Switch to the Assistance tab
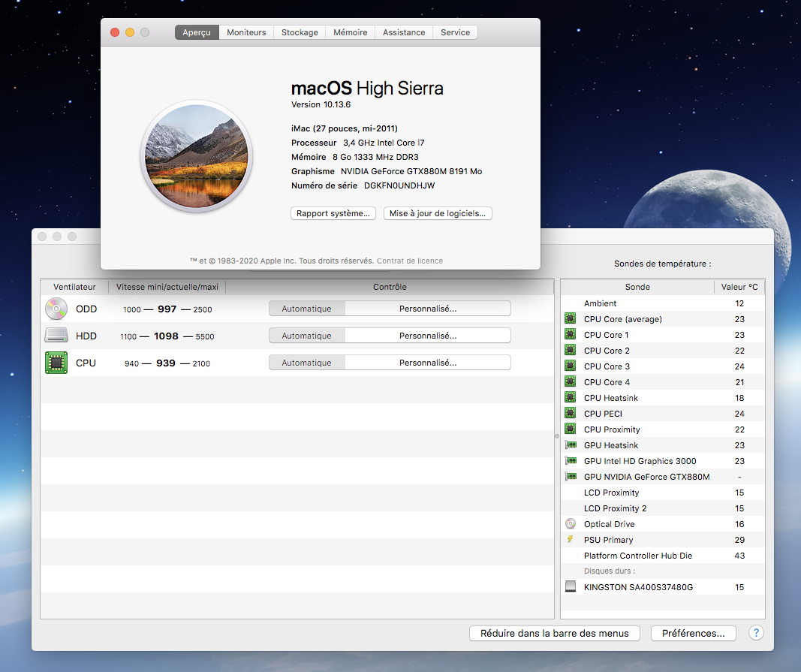This screenshot has height=672, width=801. coord(404,32)
